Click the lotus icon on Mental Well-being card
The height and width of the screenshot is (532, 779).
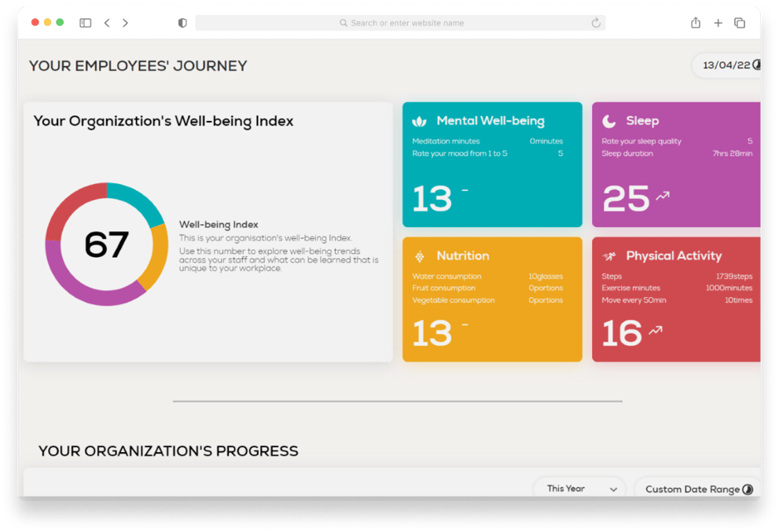(419, 121)
